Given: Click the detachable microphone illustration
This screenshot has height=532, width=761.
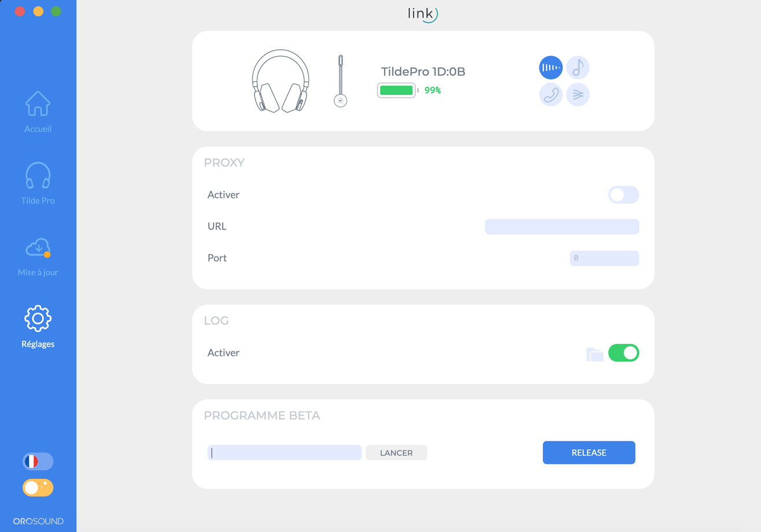Looking at the screenshot, I should tap(341, 80).
